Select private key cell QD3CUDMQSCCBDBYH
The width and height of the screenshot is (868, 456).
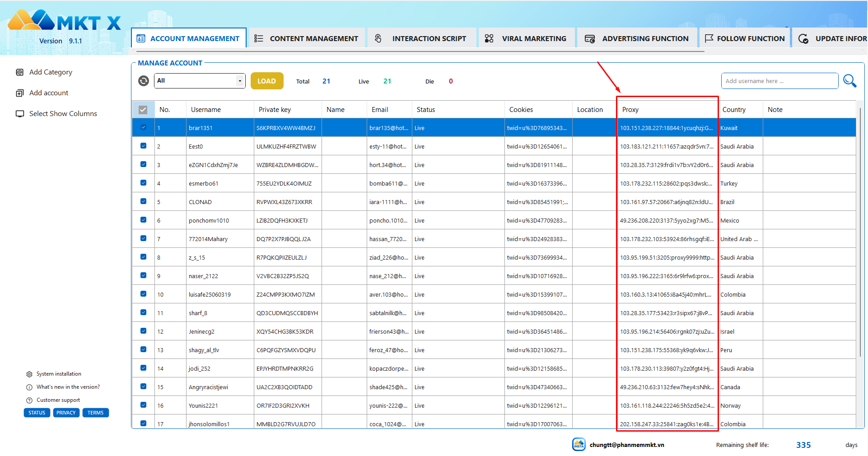[288, 313]
